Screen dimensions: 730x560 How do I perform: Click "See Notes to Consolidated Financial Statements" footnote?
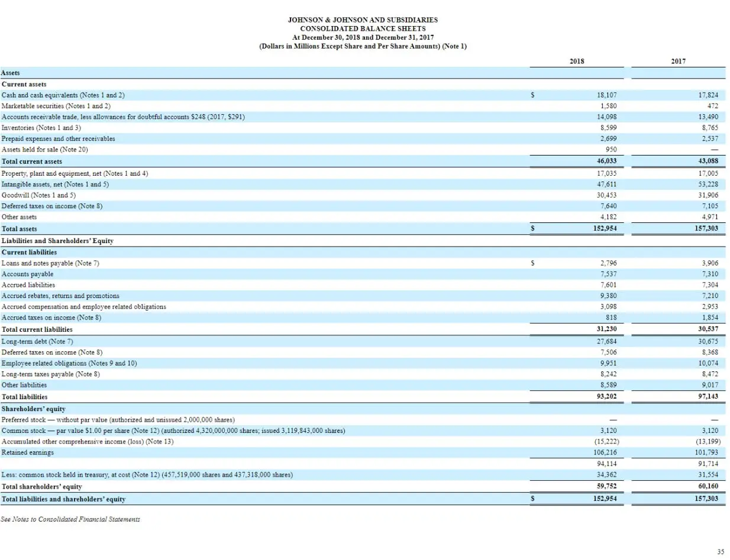tap(71, 519)
